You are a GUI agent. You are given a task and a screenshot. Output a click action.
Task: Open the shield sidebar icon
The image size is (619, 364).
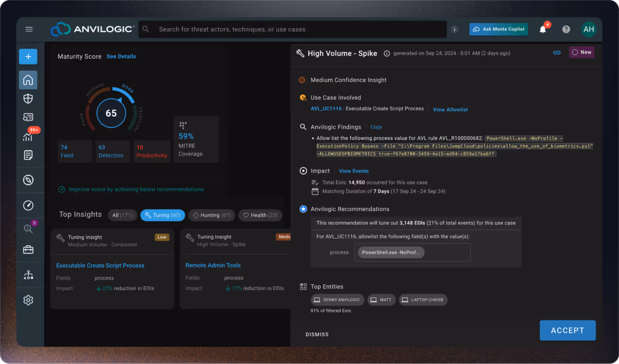[28, 99]
